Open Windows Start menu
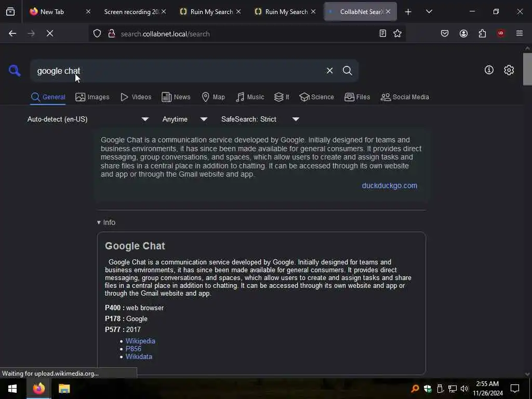Viewport: 532px width, 399px height. click(12, 389)
